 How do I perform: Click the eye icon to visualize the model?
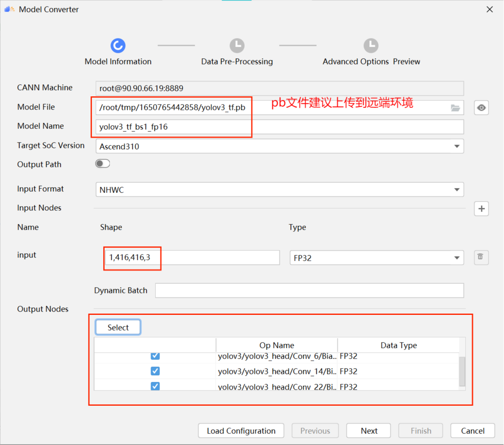[481, 107]
